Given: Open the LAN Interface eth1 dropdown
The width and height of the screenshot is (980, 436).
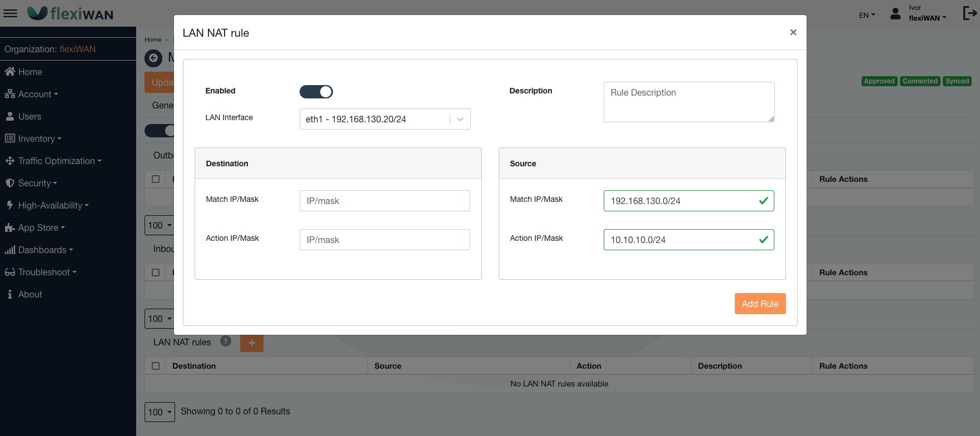Looking at the screenshot, I should coord(385,119).
